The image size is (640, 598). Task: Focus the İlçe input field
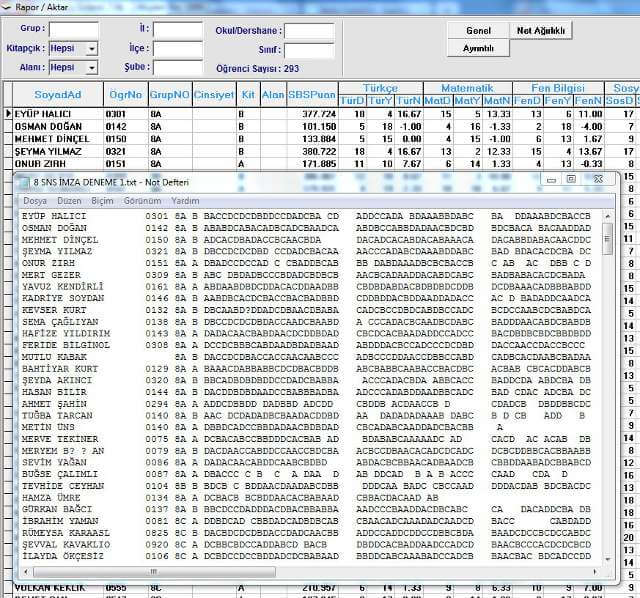click(x=178, y=49)
